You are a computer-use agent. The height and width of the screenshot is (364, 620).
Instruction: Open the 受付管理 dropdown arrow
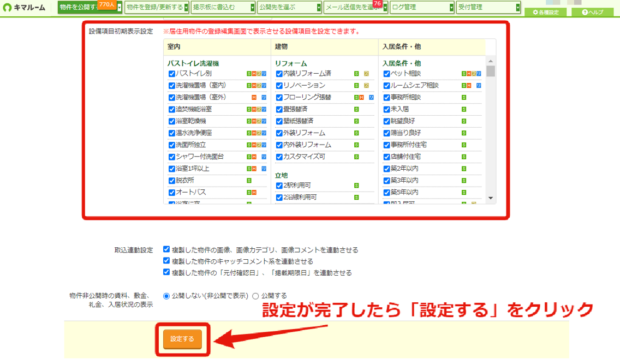click(517, 8)
